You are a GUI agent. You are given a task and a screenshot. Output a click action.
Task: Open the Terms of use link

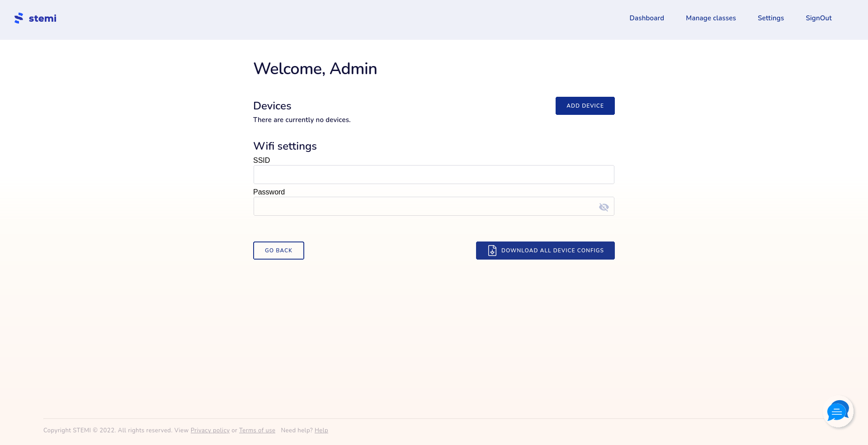click(x=257, y=431)
